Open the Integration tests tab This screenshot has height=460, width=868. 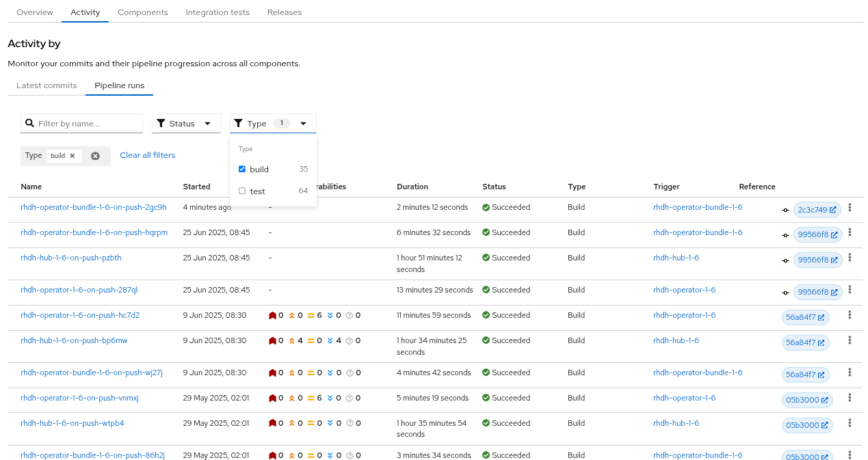point(218,12)
